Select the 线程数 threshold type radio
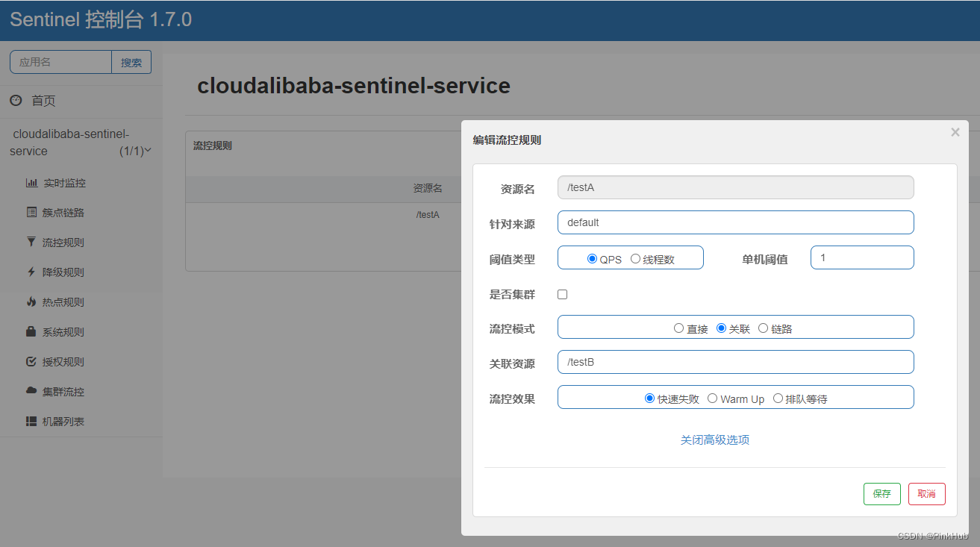Screen dimensions: 980x547 636,259
